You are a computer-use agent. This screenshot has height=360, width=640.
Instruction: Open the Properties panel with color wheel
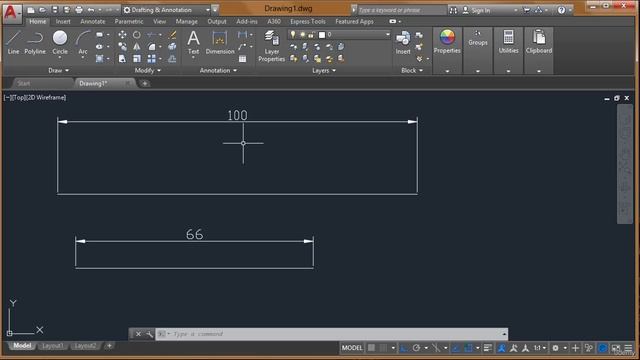click(x=447, y=42)
